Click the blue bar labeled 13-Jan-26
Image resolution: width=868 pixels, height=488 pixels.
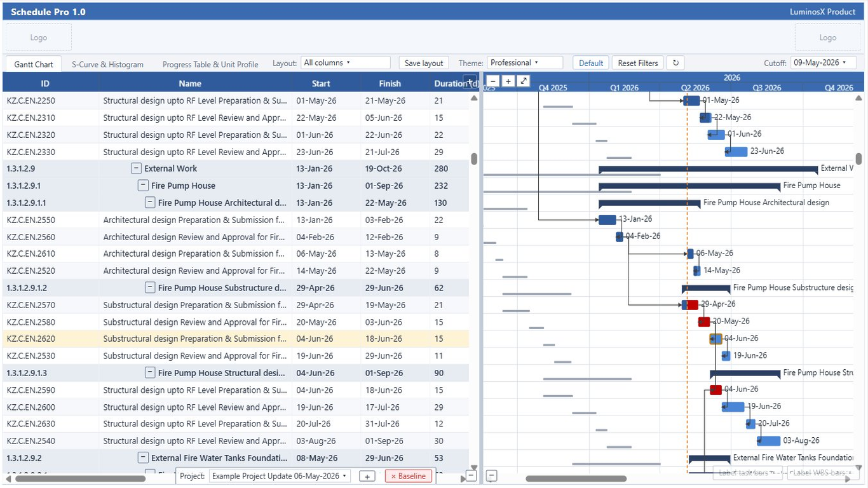(607, 220)
